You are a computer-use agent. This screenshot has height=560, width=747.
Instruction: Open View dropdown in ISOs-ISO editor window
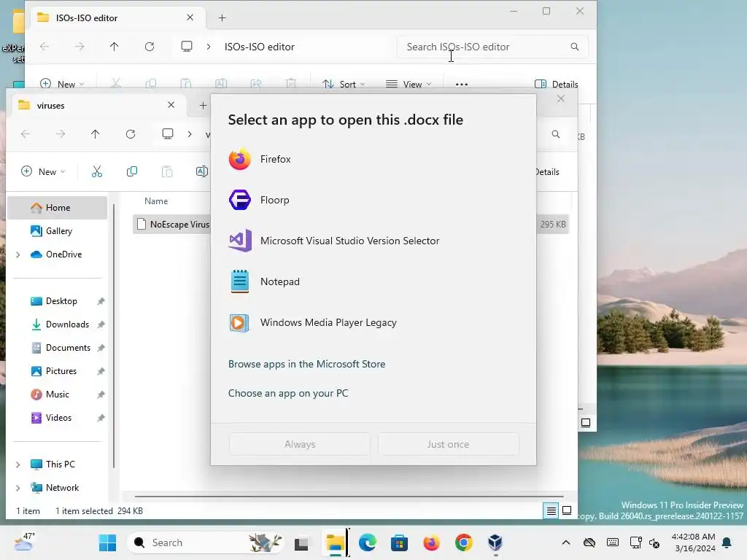(409, 84)
